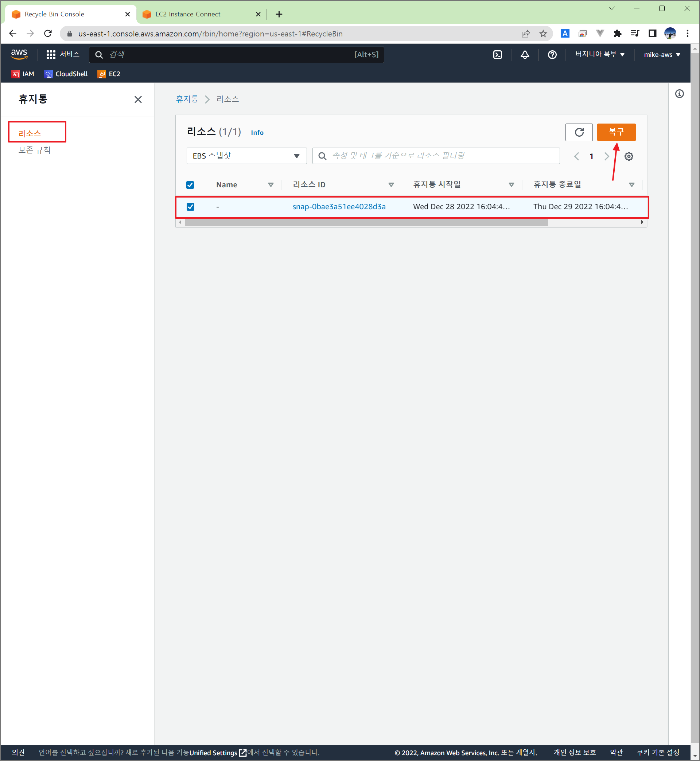Toggle the select-all checkbox in header

click(x=190, y=185)
